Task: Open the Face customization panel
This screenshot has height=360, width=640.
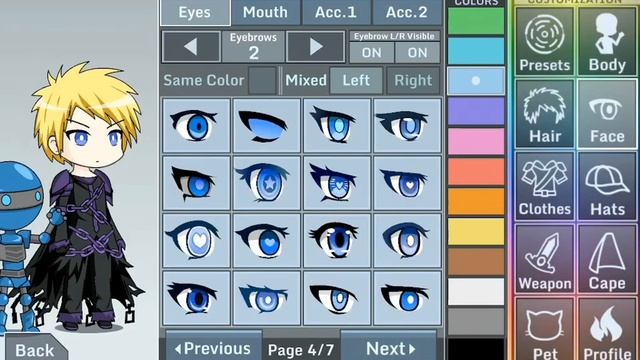Action: 607,113
